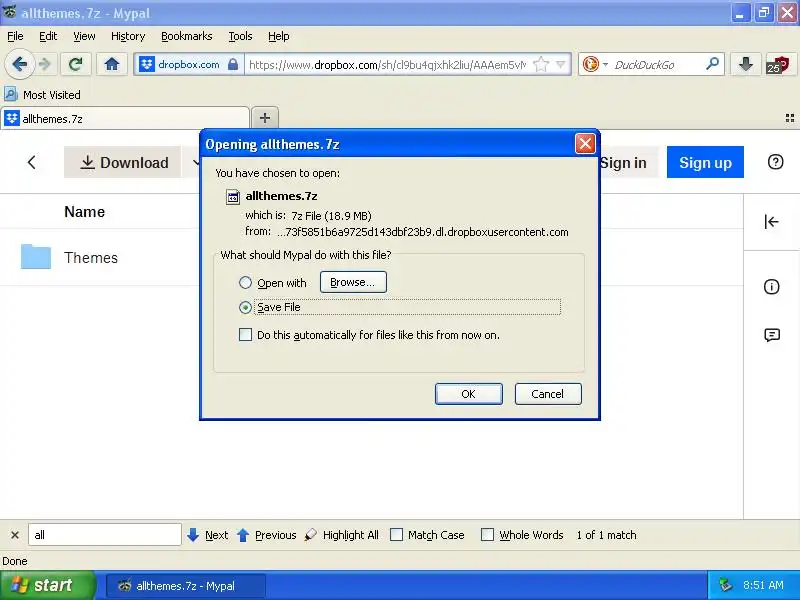
Task: Open the Downloads arrow button
Action: point(745,64)
